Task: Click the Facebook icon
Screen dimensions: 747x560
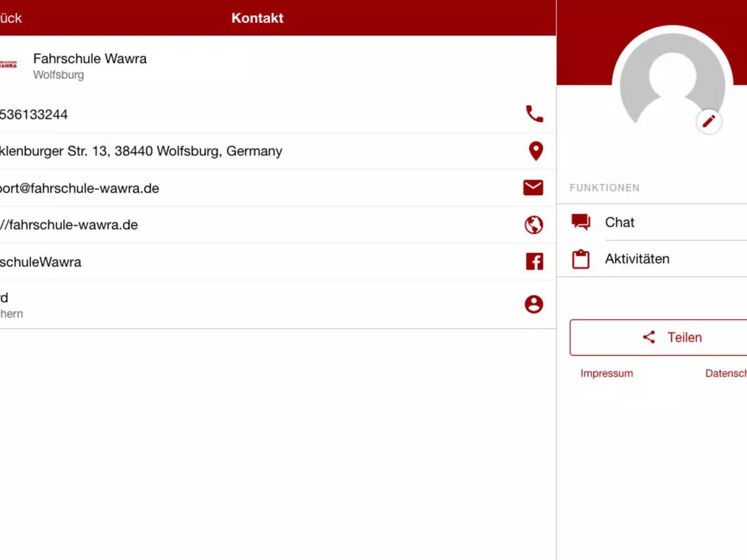Action: pos(535,262)
